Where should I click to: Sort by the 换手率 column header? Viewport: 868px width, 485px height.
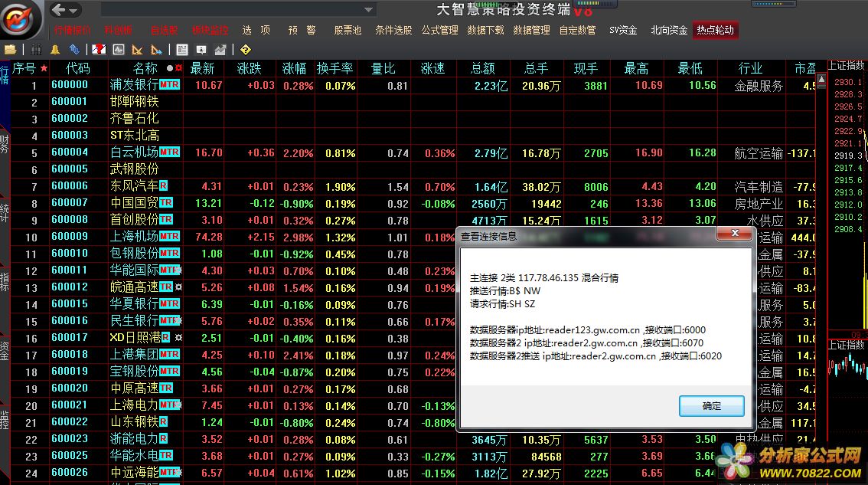[x=335, y=68]
